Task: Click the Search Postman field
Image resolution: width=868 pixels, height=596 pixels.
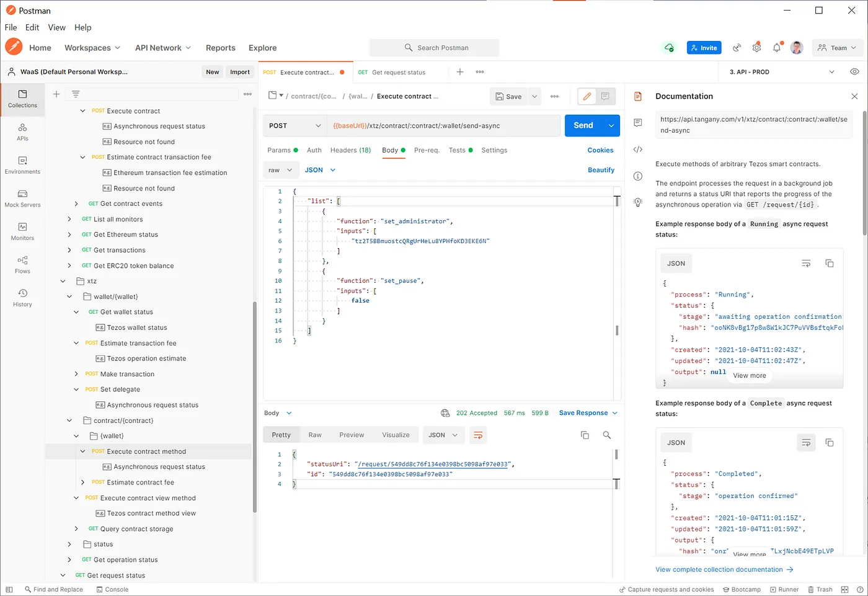Action: [x=434, y=48]
